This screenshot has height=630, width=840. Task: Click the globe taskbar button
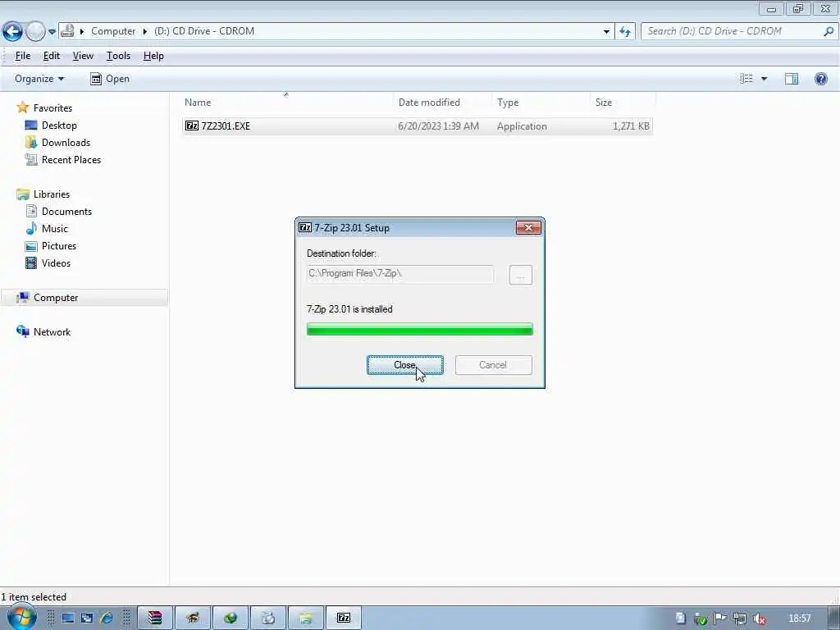click(x=231, y=619)
